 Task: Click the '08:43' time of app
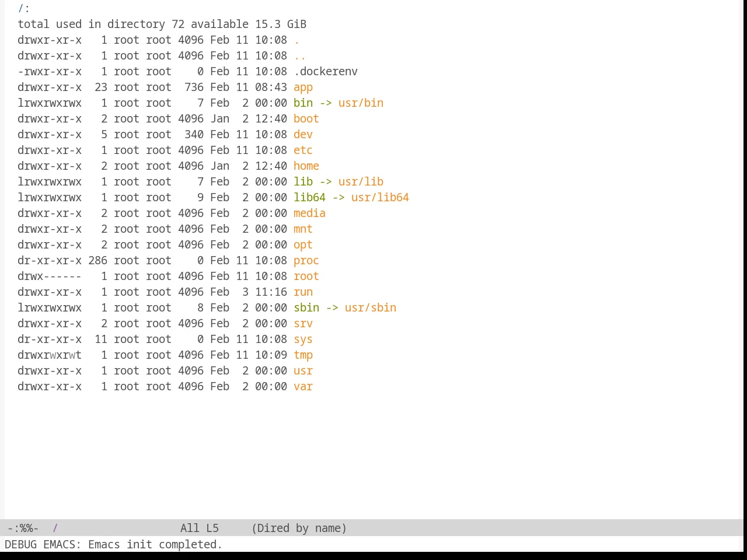coord(271,87)
